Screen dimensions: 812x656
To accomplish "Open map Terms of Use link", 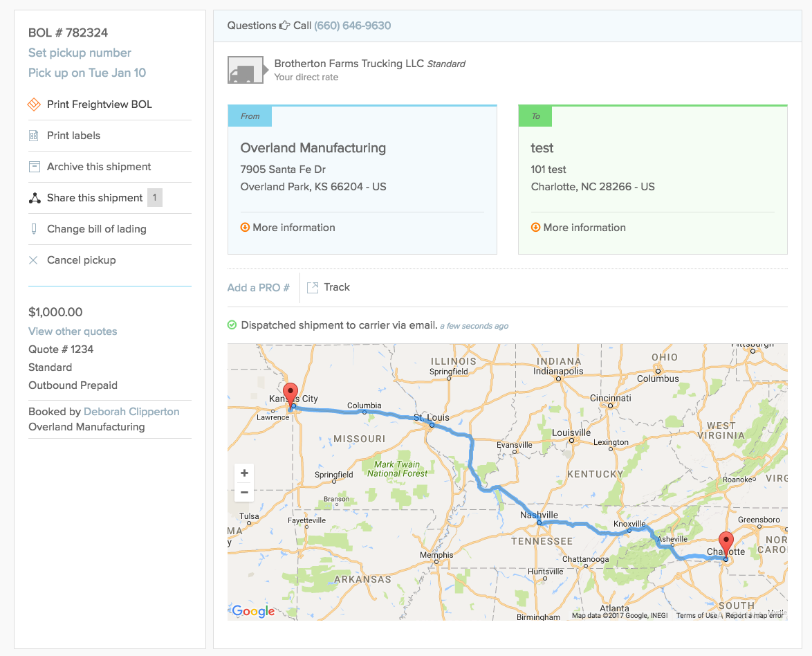I will click(x=696, y=616).
